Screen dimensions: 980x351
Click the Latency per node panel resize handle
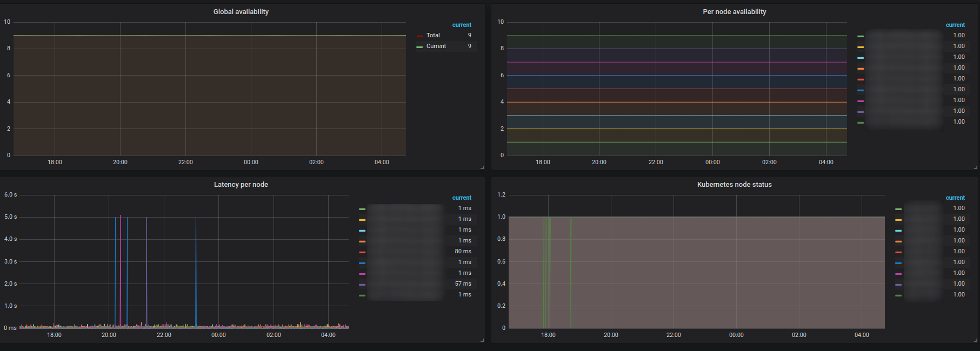(482, 340)
